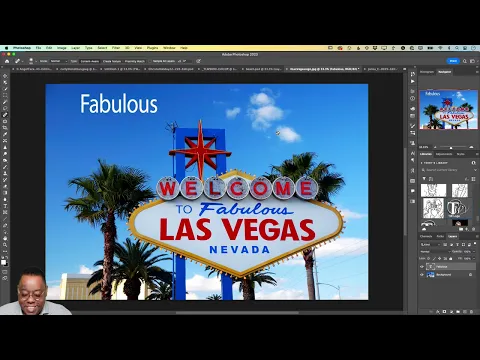
Task: Switch to the Histogram tab
Action: [x=427, y=72]
